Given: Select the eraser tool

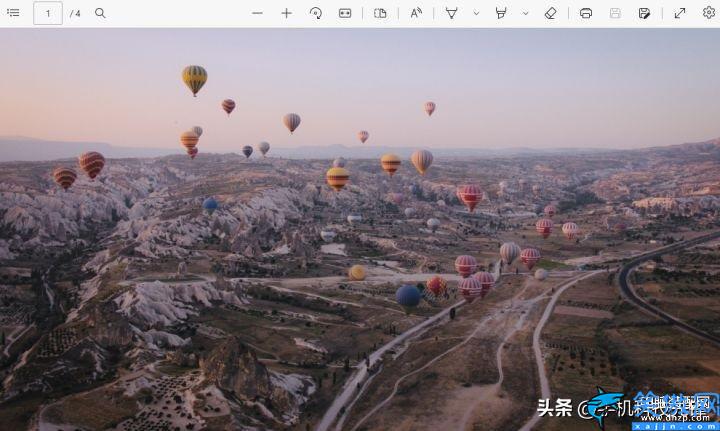Looking at the screenshot, I should coord(550,13).
